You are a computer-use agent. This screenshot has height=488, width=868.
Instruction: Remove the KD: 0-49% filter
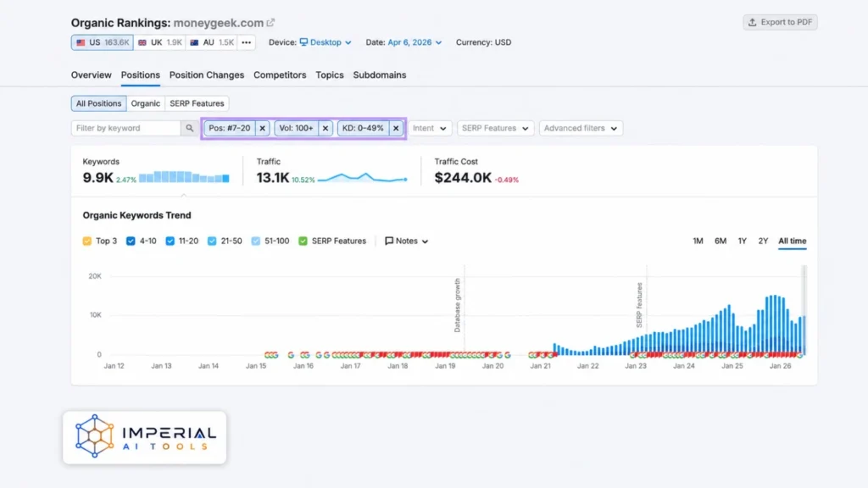(x=396, y=129)
